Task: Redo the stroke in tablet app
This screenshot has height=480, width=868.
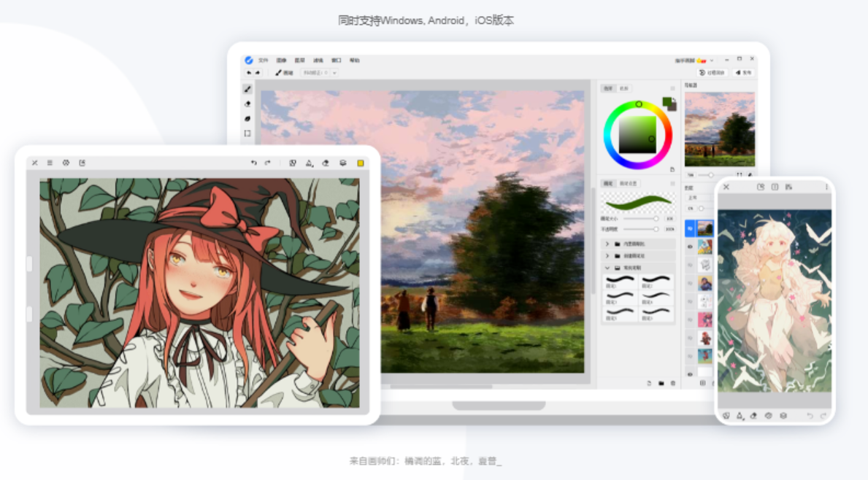Action: (268, 163)
